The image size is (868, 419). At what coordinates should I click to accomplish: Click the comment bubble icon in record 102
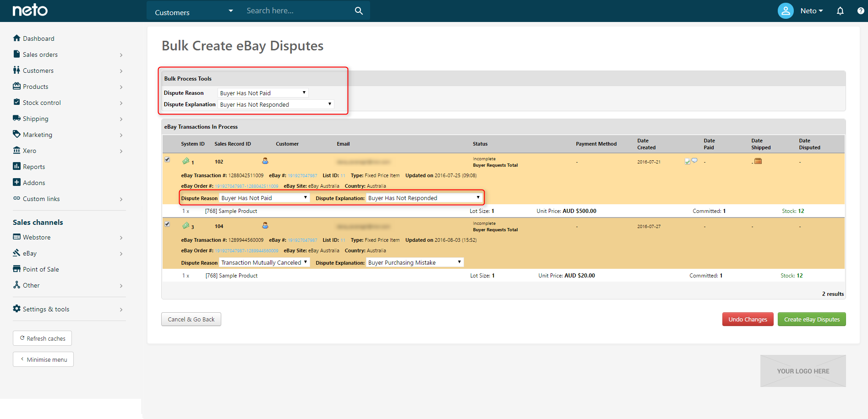tap(694, 160)
